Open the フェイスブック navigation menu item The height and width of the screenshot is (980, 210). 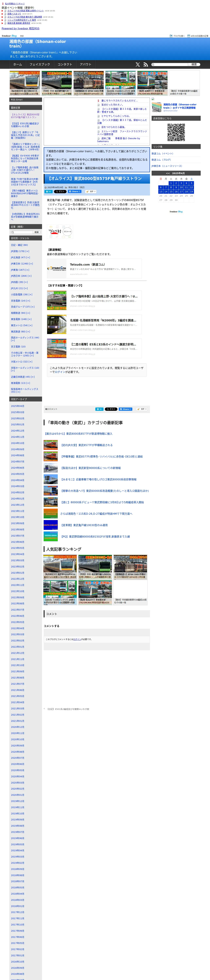(40, 65)
